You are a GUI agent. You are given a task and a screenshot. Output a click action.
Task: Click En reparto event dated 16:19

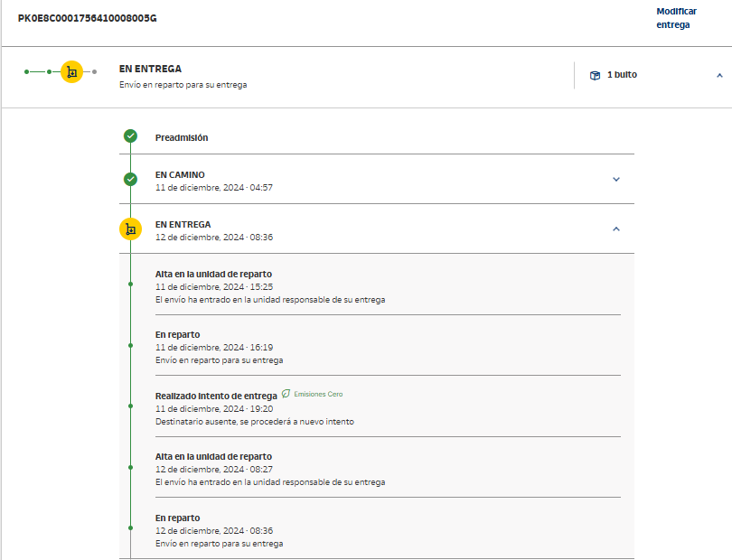pyautogui.click(x=177, y=334)
